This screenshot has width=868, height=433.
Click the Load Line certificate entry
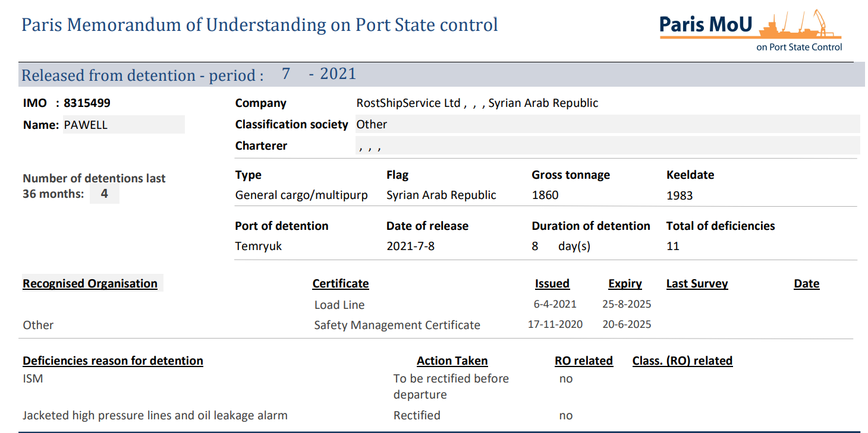(x=339, y=305)
